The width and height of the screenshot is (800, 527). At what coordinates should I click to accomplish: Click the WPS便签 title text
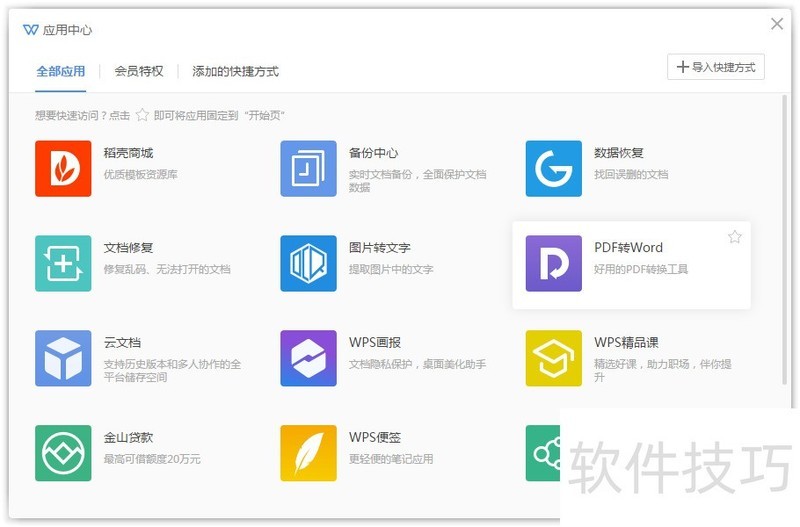point(375,437)
